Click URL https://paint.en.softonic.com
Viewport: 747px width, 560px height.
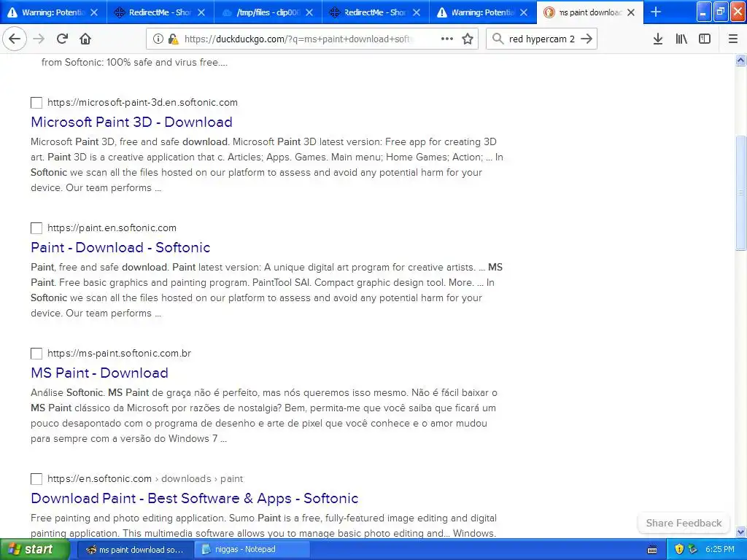112,228
